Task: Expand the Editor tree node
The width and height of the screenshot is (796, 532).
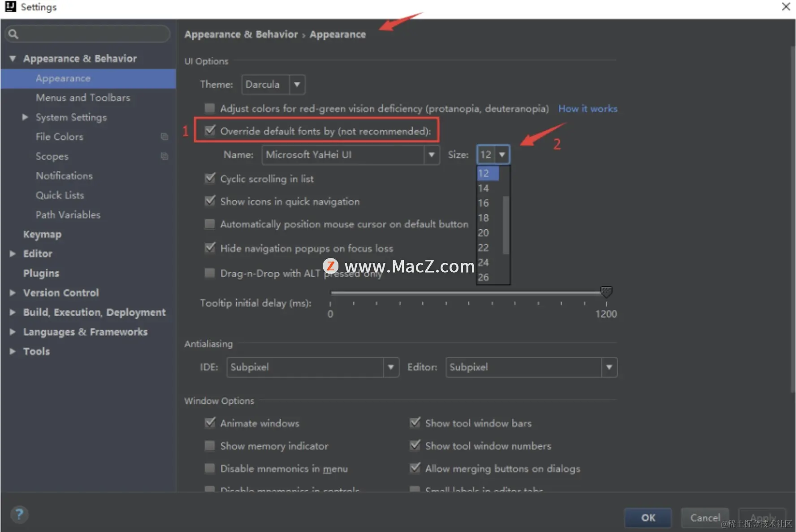Action: [13, 254]
